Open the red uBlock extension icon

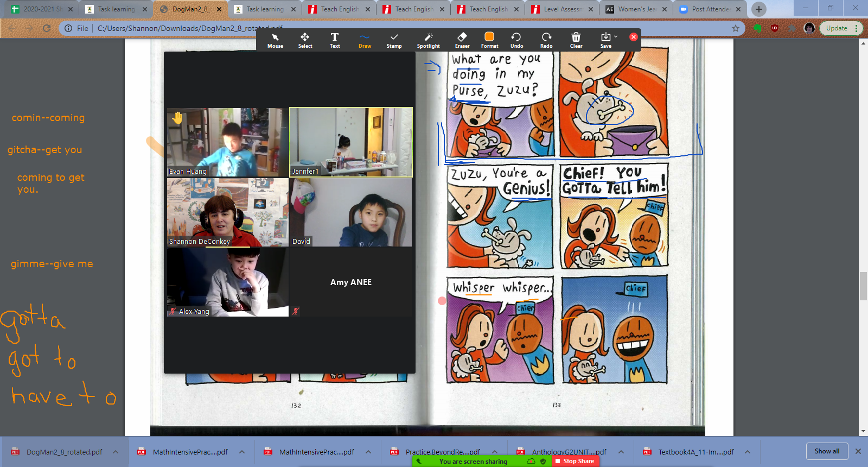[775, 28]
